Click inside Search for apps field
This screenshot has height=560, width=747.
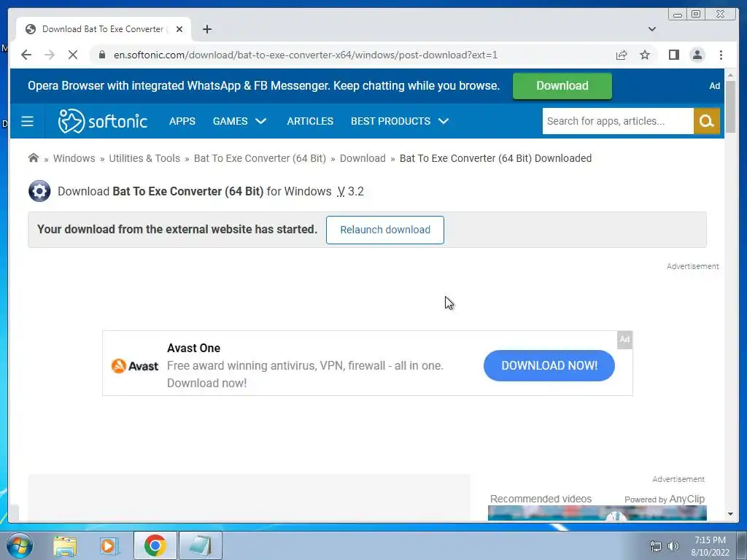click(618, 121)
